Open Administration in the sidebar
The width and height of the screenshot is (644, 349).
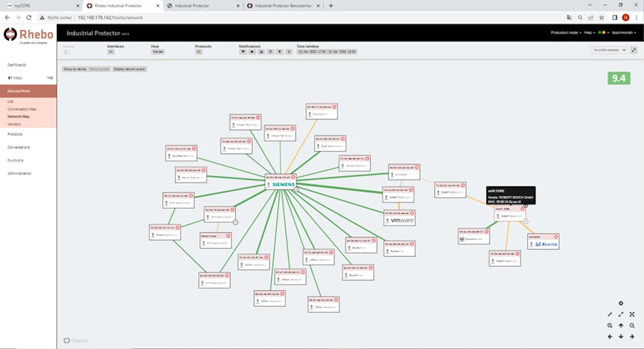(19, 173)
